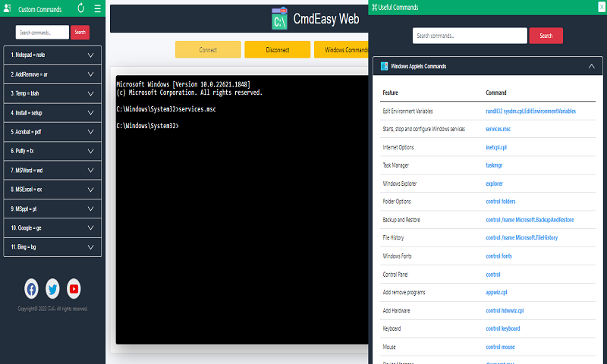Select the Add Hardware feature text
The image size is (607, 364).
tap(396, 311)
